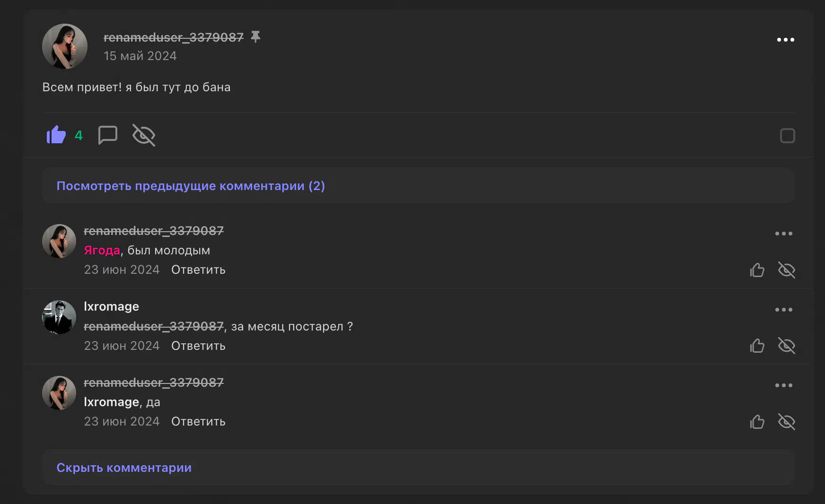Hide the last comment "да"
825x504 pixels.
coord(786,422)
